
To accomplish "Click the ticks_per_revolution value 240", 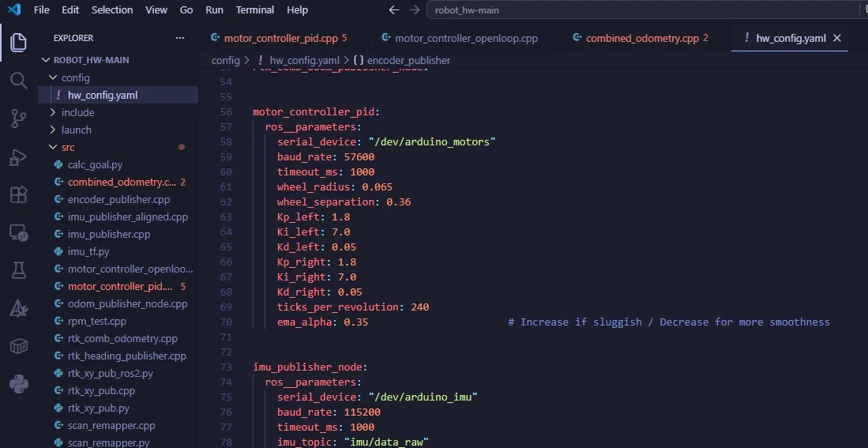I will click(x=420, y=307).
